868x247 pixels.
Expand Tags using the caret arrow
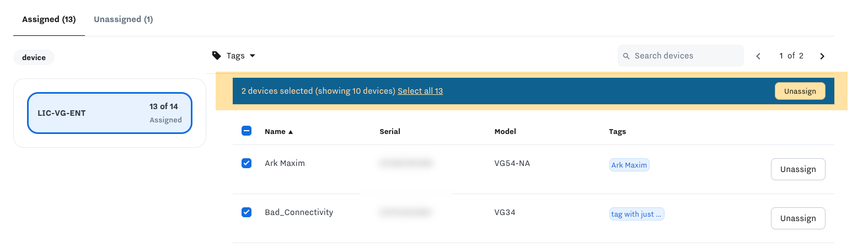tap(253, 56)
